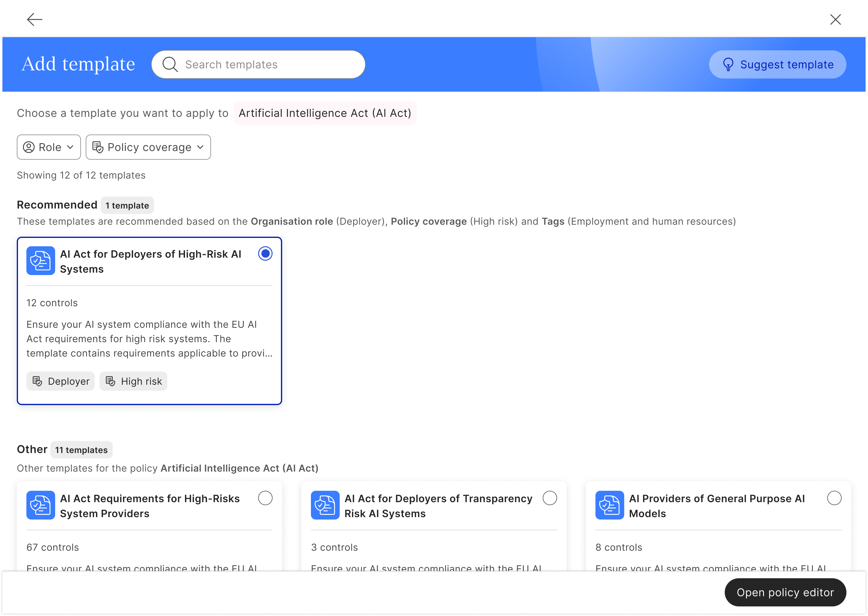Expand the Policy coverage dropdown
The width and height of the screenshot is (868, 616).
click(148, 147)
